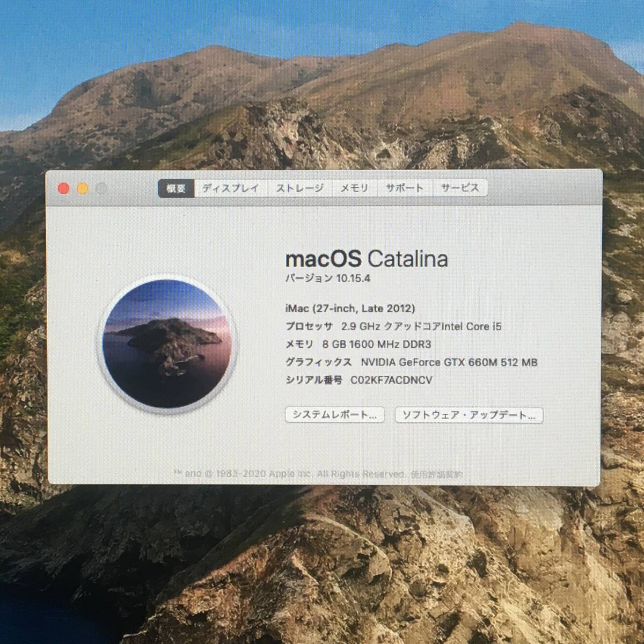This screenshot has height=644, width=644.
Task: Click the macOS Catalina heading
Action: point(367,259)
